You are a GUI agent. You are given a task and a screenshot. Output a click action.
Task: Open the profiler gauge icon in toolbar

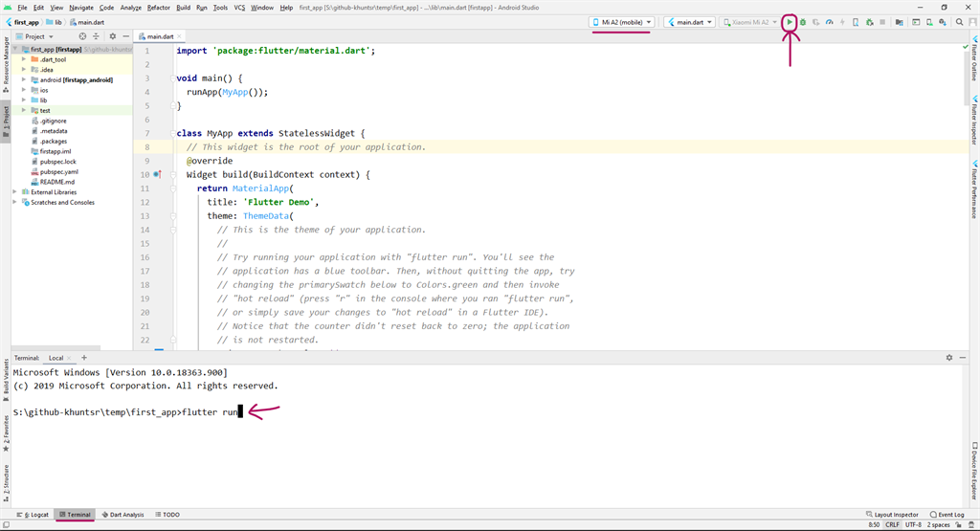tap(830, 22)
